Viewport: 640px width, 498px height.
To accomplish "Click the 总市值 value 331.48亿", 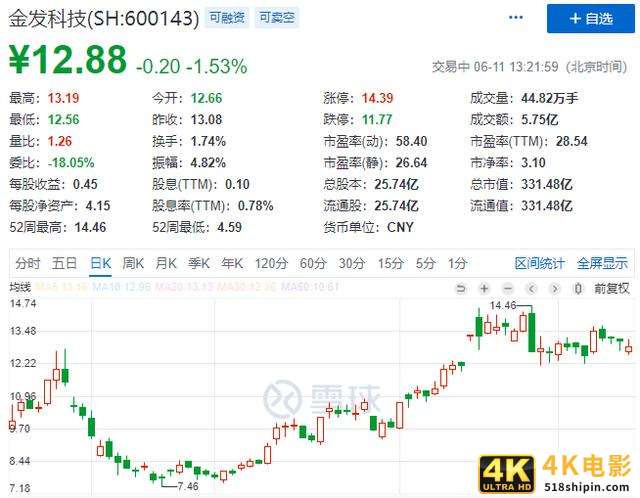I will 547,184.
